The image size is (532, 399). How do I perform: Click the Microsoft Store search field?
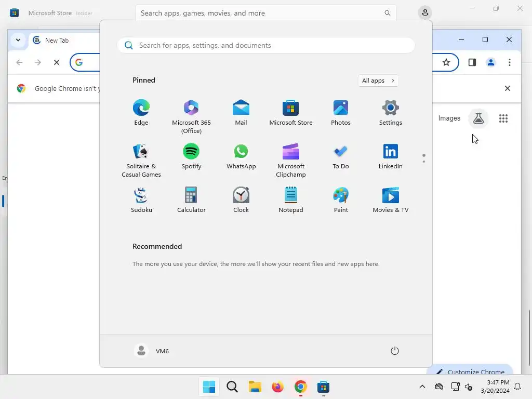click(x=265, y=13)
